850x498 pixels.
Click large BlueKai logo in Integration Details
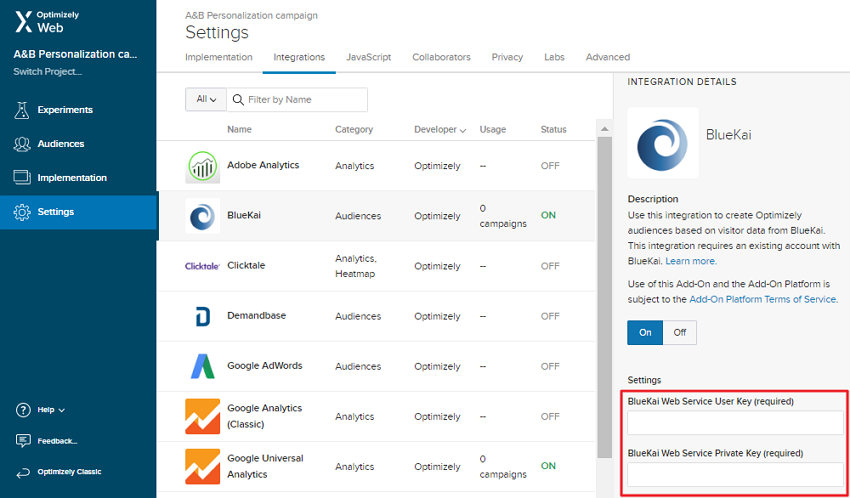663,143
